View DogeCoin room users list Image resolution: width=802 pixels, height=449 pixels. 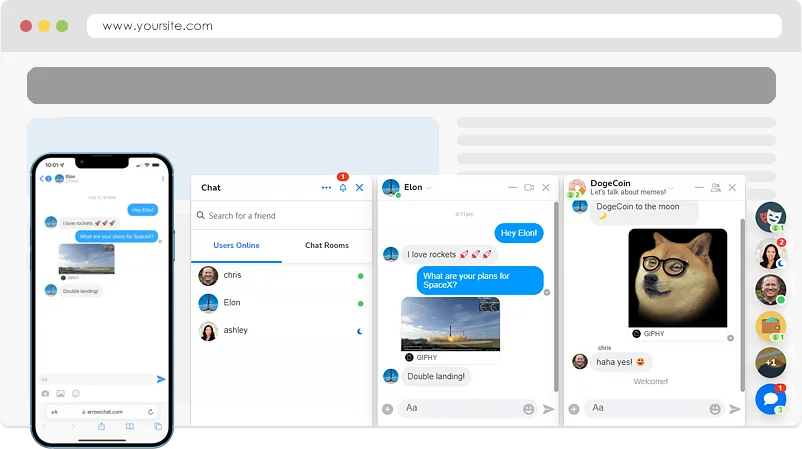(x=715, y=187)
